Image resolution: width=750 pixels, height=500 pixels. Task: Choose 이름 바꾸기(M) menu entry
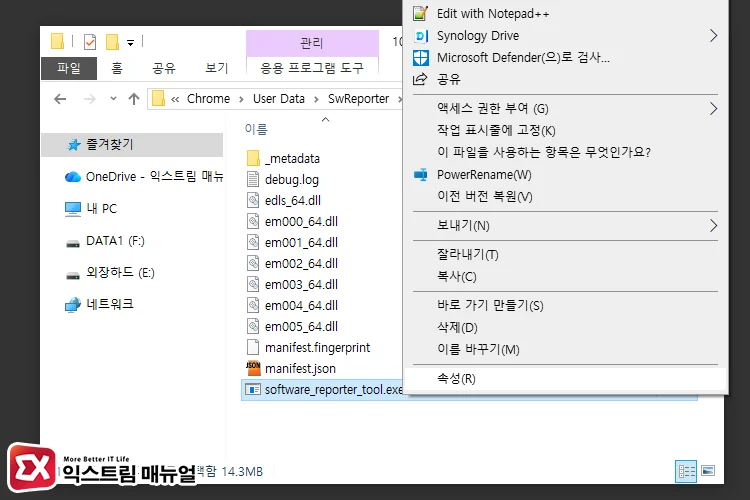click(565, 350)
